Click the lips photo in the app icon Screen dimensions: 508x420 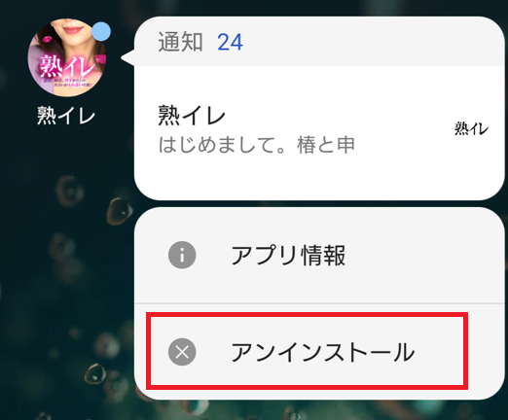pos(68,30)
